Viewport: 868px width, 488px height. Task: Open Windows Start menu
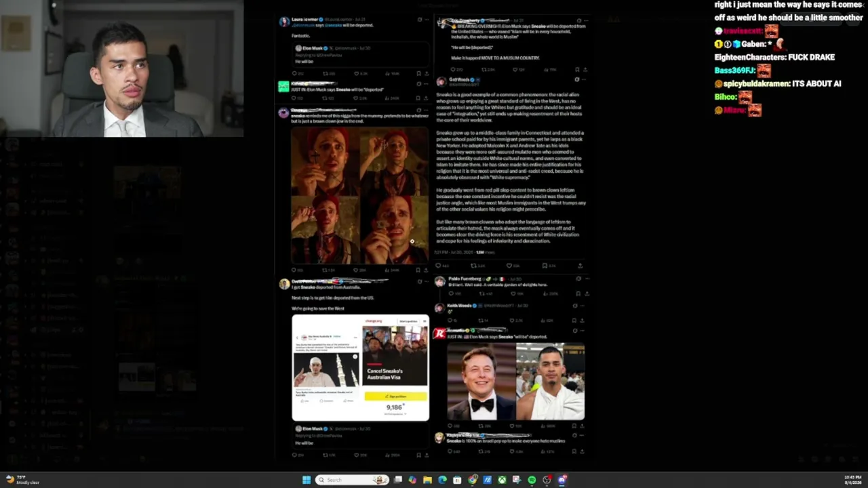(307, 480)
